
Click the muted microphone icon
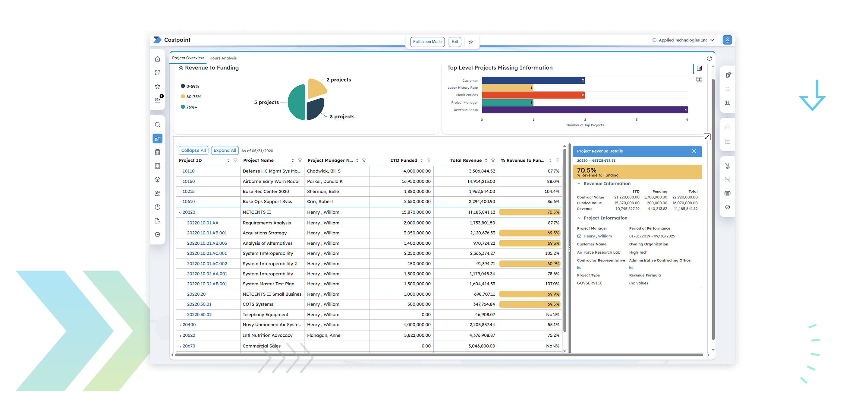tap(728, 166)
